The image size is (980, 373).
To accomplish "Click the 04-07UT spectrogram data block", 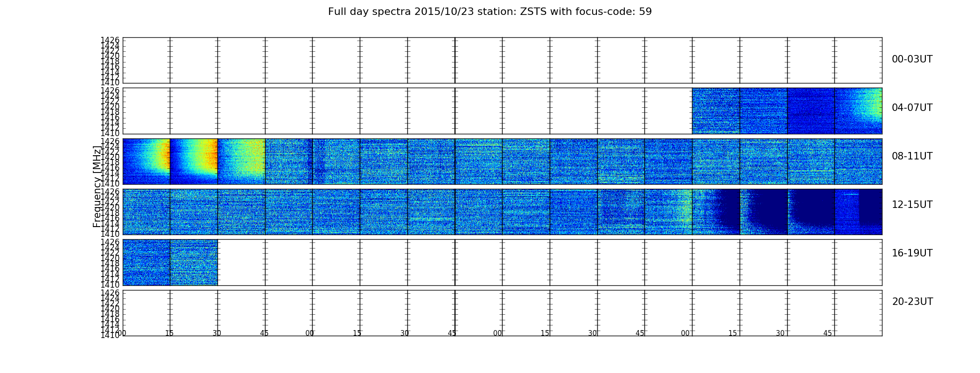I will [x=787, y=111].
